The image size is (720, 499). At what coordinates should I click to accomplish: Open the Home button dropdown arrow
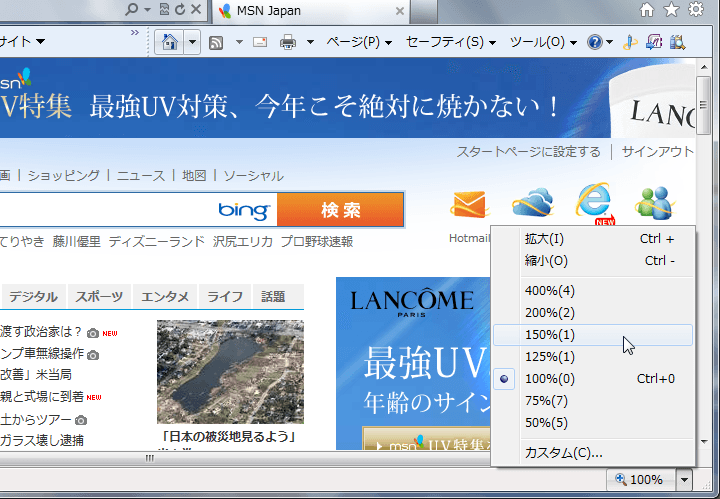tap(192, 42)
